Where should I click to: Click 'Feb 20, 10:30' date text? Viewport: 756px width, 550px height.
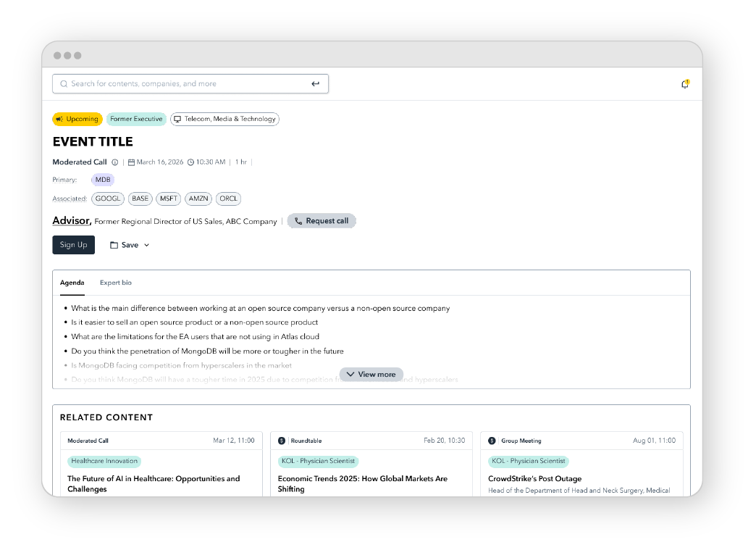click(x=445, y=441)
